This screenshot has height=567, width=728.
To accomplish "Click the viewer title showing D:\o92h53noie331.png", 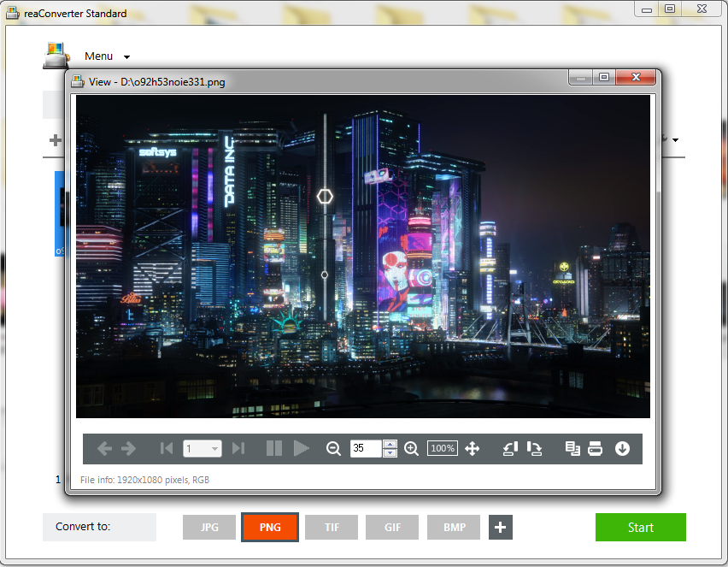I will coord(157,82).
